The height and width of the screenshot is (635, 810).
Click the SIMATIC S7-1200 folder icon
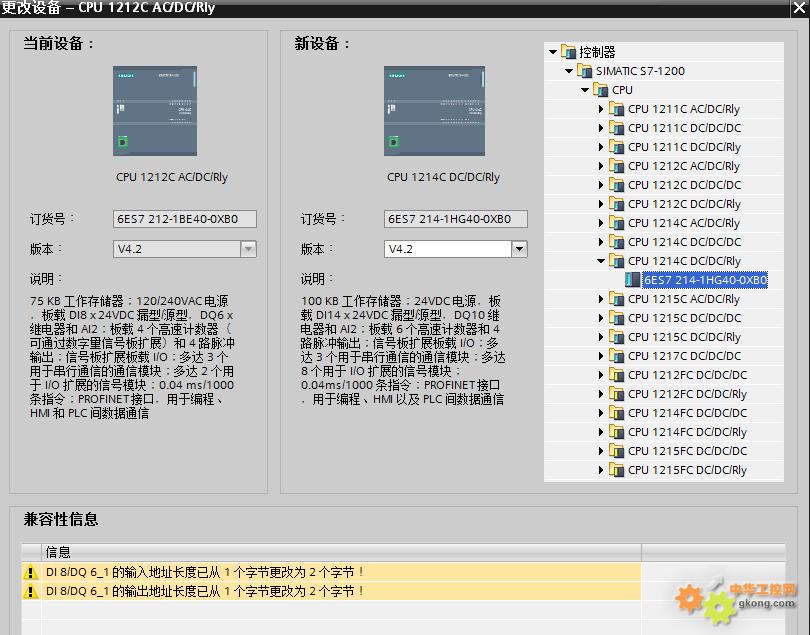click(584, 71)
